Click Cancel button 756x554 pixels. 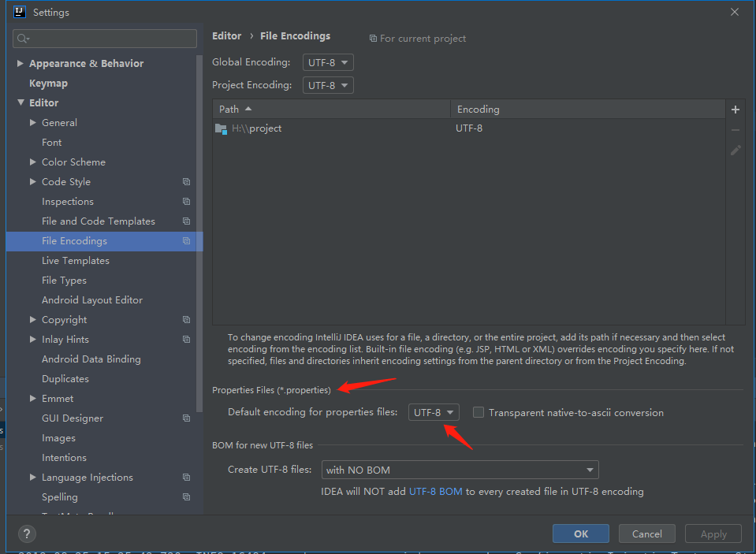(x=647, y=534)
